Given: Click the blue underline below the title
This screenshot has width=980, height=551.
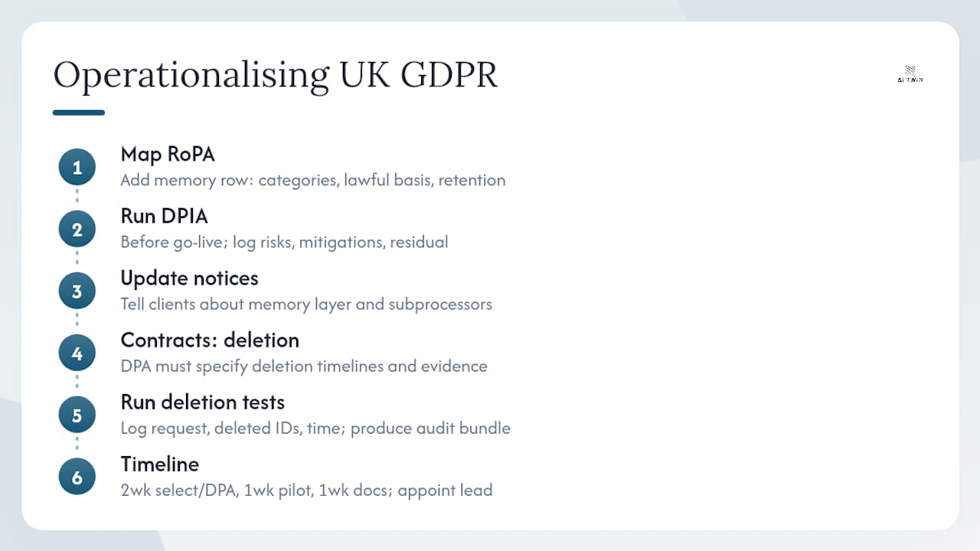Looking at the screenshot, I should pos(79,112).
